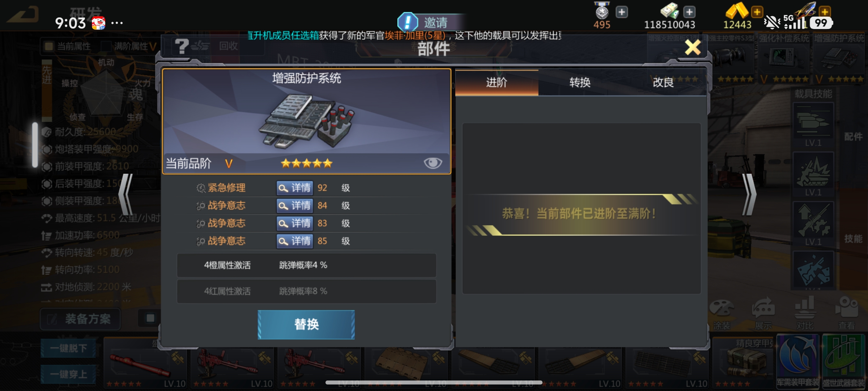Add more cash with plus icon

click(x=689, y=12)
